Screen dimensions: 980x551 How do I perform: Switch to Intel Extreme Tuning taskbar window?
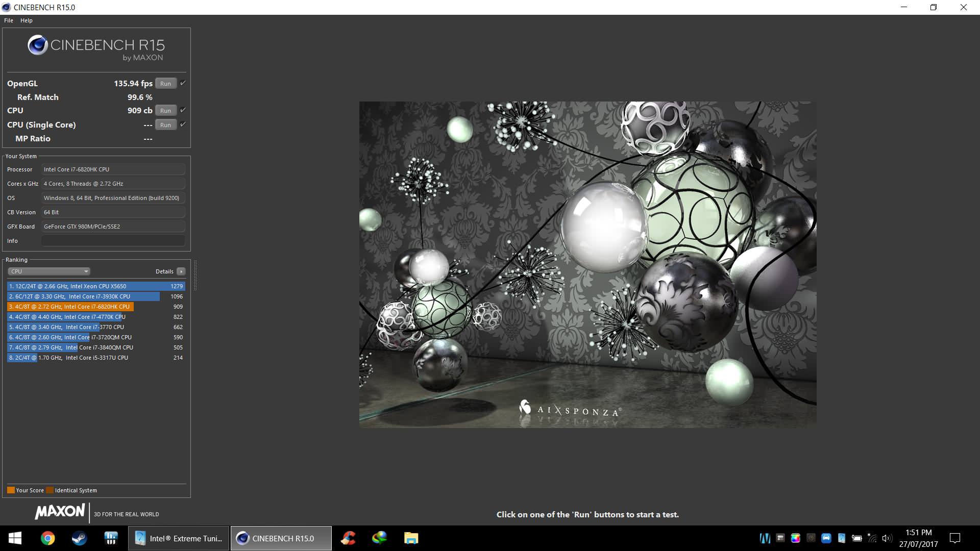click(x=179, y=538)
